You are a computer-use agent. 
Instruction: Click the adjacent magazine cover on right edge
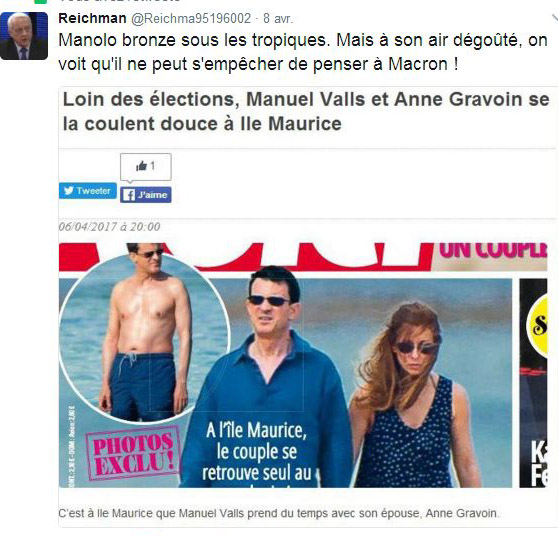(533, 383)
